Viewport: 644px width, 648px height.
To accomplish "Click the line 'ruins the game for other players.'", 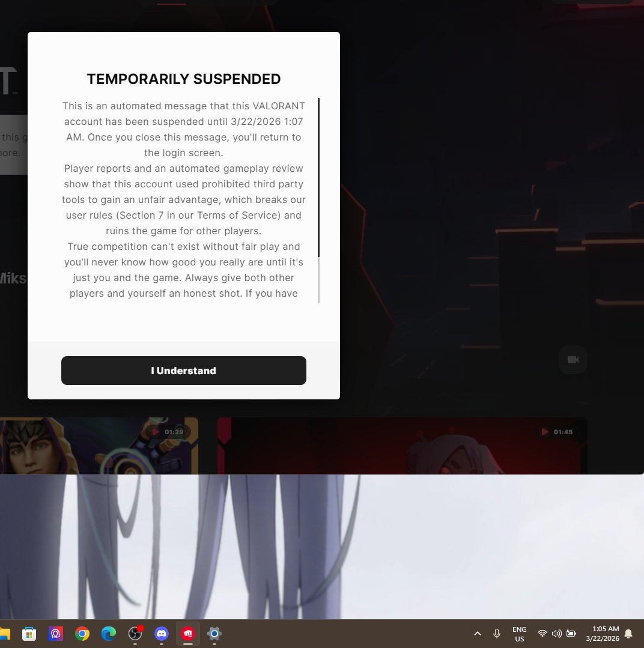I will pyautogui.click(x=183, y=231).
